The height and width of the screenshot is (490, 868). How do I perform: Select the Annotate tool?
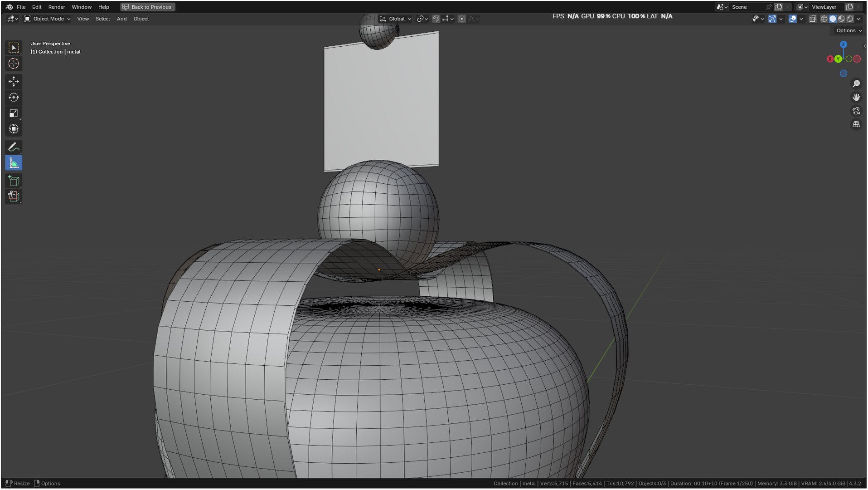(x=14, y=147)
